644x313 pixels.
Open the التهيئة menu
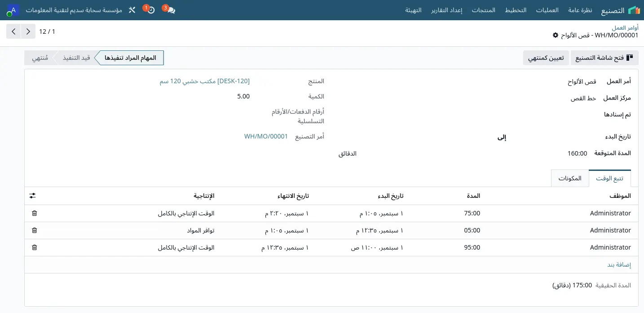(x=413, y=10)
